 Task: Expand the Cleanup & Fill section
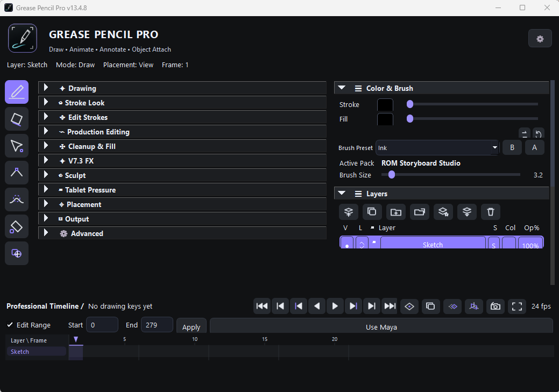[x=182, y=146]
